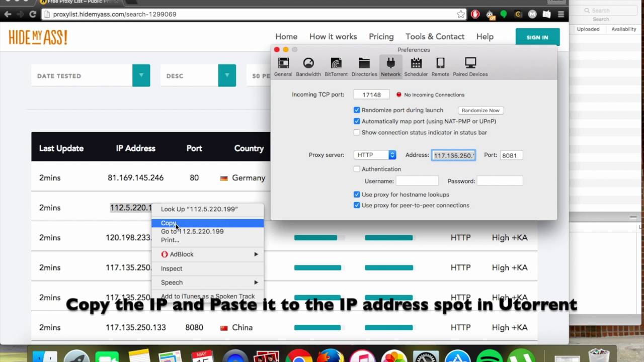Open the Directories preferences pane

(364, 67)
